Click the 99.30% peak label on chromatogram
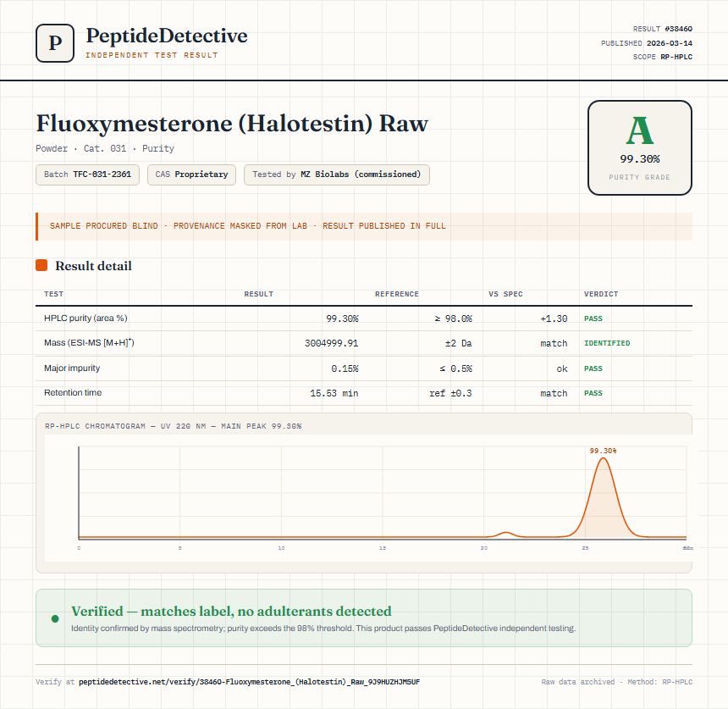The width and height of the screenshot is (728, 709). coord(603,451)
